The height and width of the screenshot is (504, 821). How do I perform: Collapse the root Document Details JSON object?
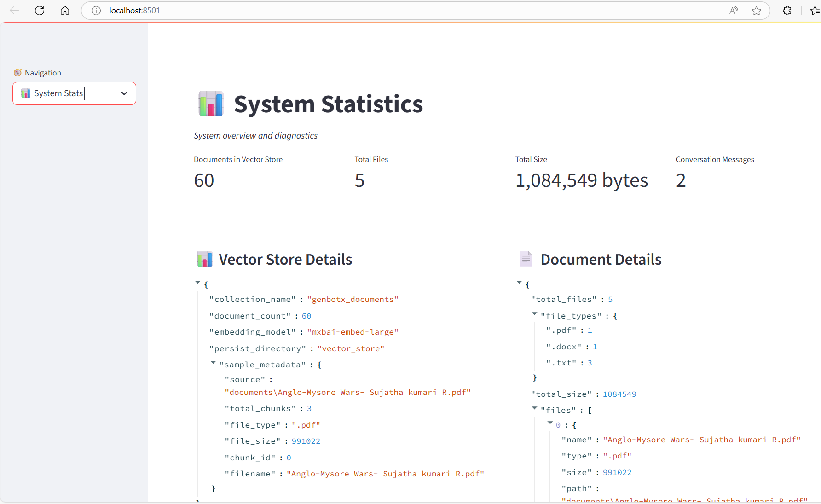(x=520, y=282)
